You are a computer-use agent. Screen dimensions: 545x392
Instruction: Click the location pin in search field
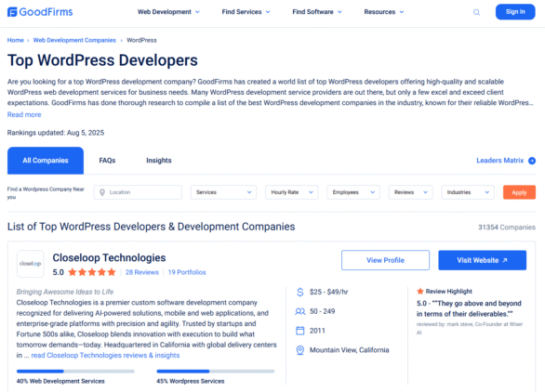(x=102, y=192)
